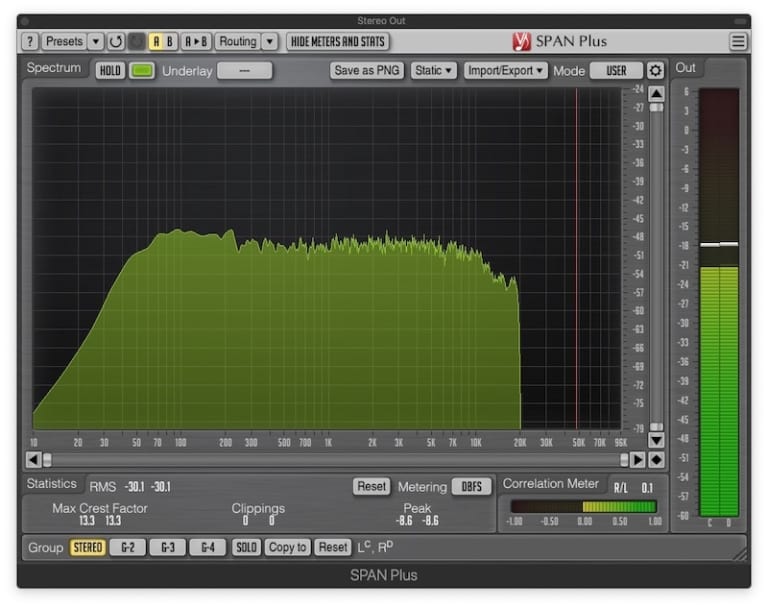
Task: Click Hide Meters and Stats button
Action: [338, 42]
